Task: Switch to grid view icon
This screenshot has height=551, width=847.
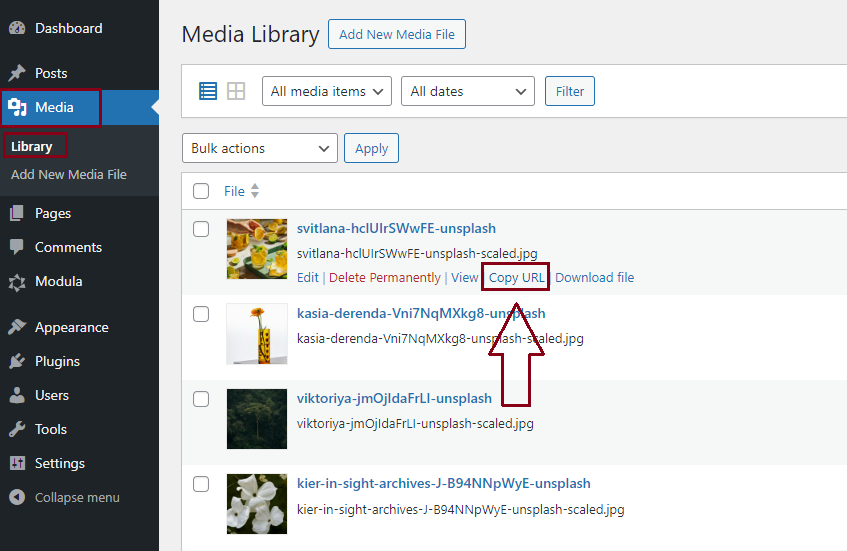Action: [x=236, y=91]
